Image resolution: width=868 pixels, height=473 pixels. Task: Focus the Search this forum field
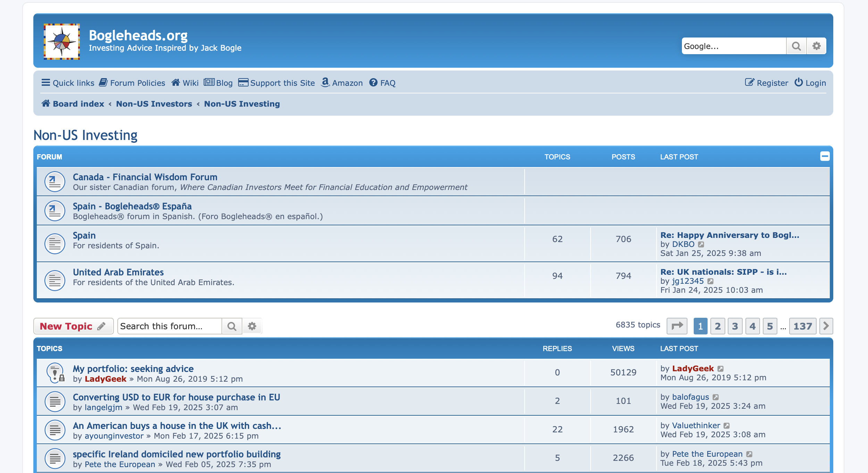[169, 326]
